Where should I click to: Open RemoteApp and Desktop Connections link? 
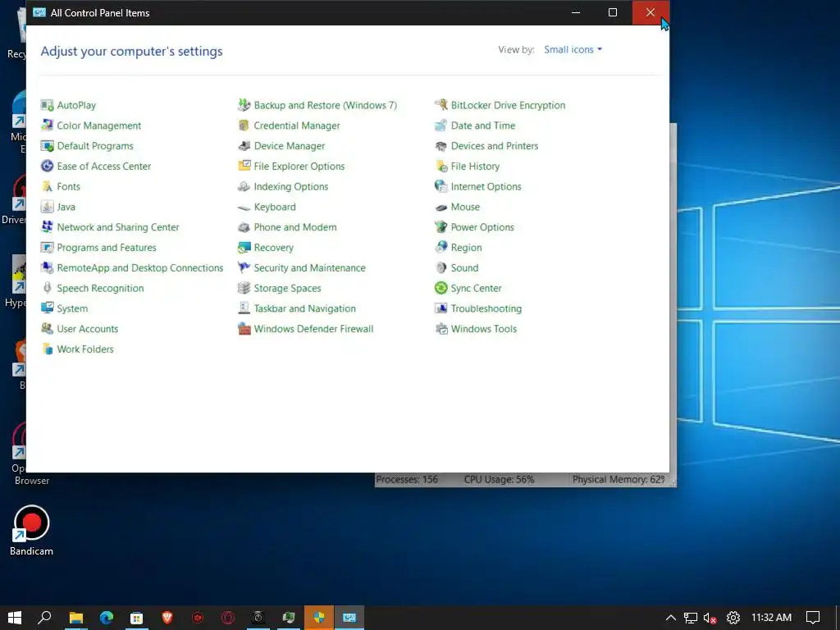(x=139, y=268)
